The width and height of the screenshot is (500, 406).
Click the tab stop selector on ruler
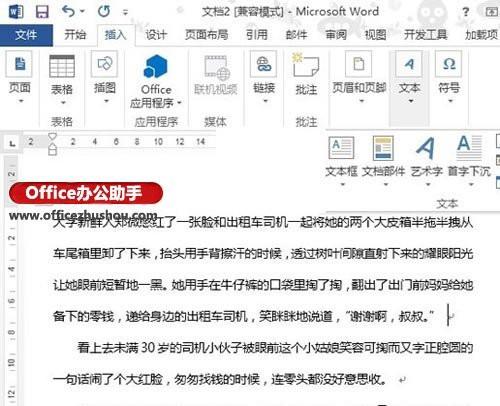pos(13,144)
